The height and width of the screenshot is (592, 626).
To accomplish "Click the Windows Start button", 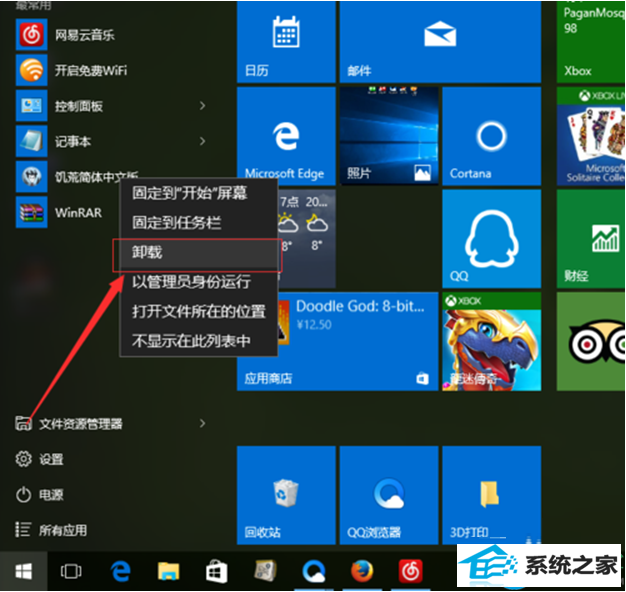I will click(x=24, y=571).
